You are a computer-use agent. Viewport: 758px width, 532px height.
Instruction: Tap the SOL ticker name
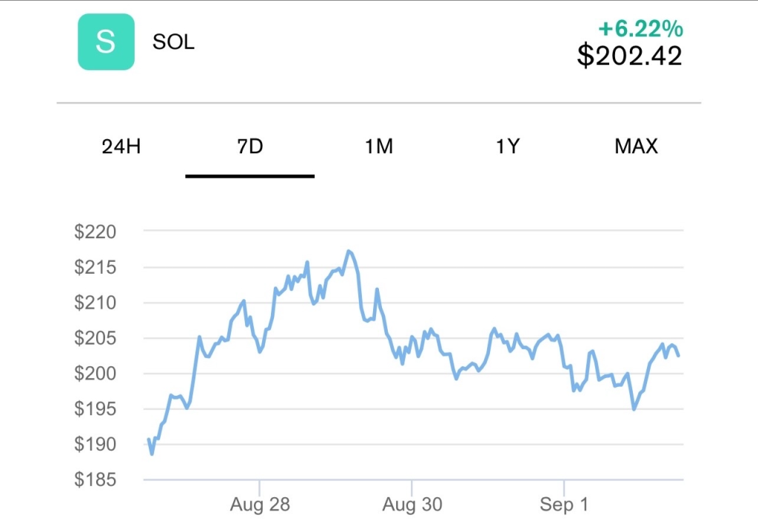click(173, 42)
